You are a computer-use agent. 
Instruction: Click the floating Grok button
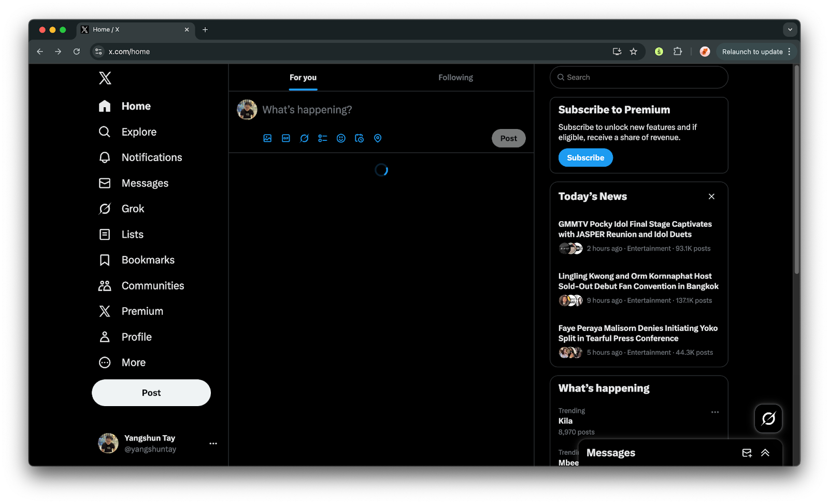tap(768, 419)
